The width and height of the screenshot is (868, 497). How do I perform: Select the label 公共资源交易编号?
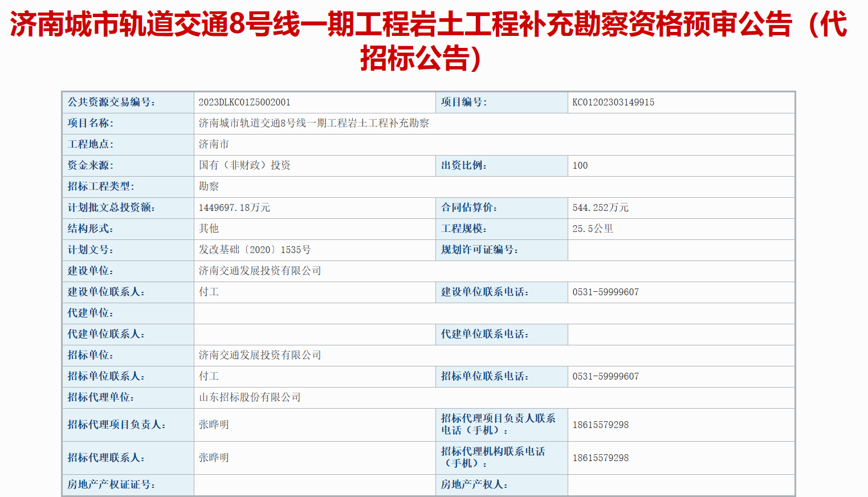pyautogui.click(x=111, y=102)
